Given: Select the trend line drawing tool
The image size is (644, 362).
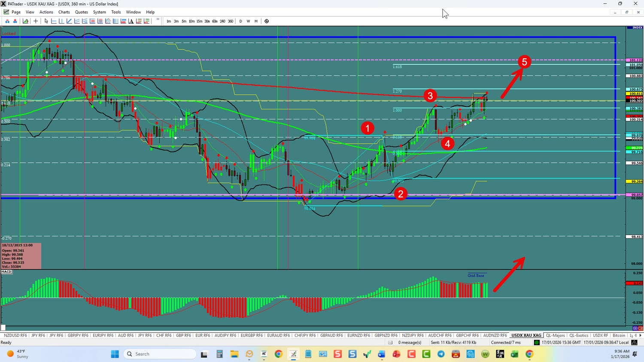Looking at the screenshot, I should pyautogui.click(x=69, y=21).
